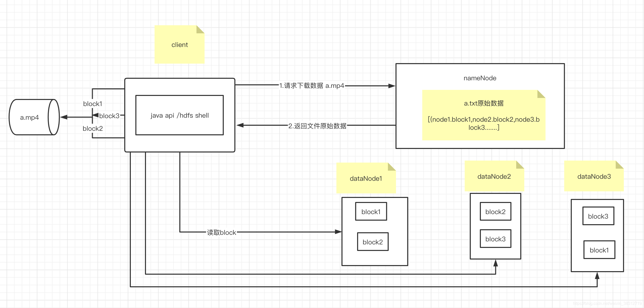The width and height of the screenshot is (644, 308).
Task: Click the node1.block1 metadata list text
Action: (x=484, y=123)
